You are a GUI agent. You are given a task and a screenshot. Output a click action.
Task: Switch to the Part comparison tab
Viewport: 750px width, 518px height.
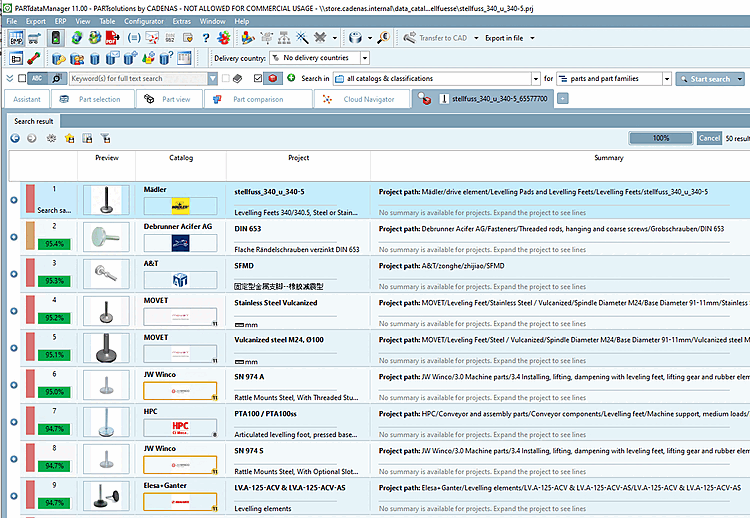coord(257,99)
